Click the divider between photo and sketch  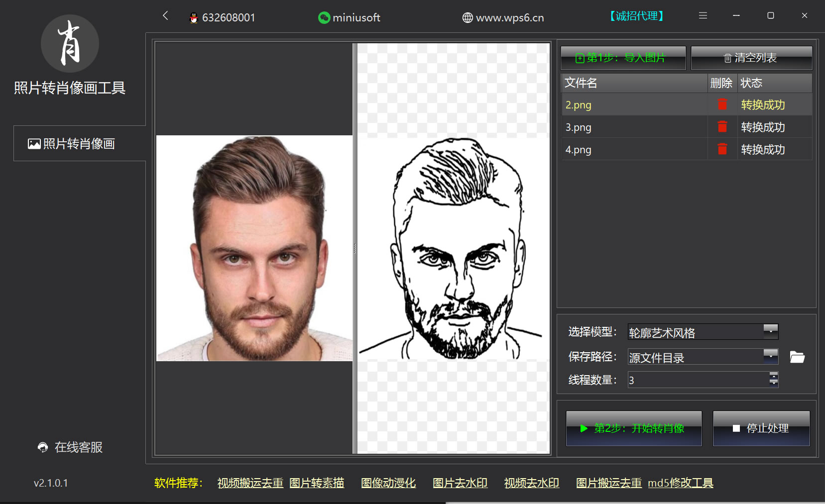tap(354, 248)
